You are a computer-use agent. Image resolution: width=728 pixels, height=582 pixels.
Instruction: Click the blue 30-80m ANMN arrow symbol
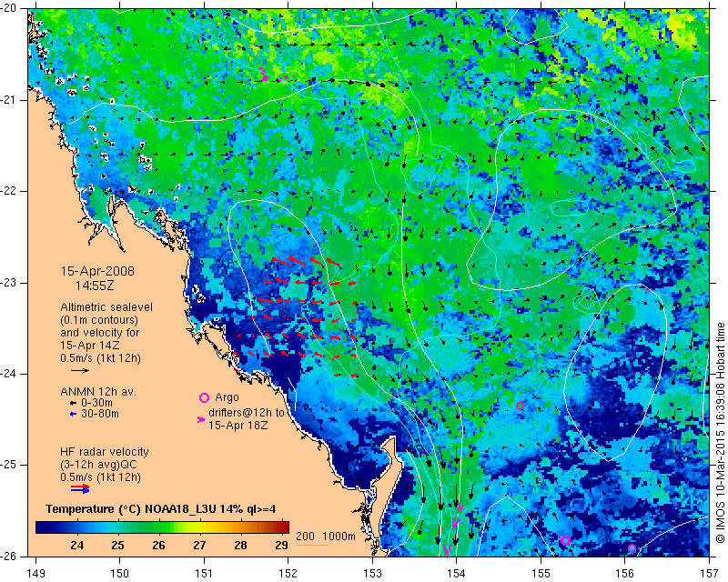73,414
